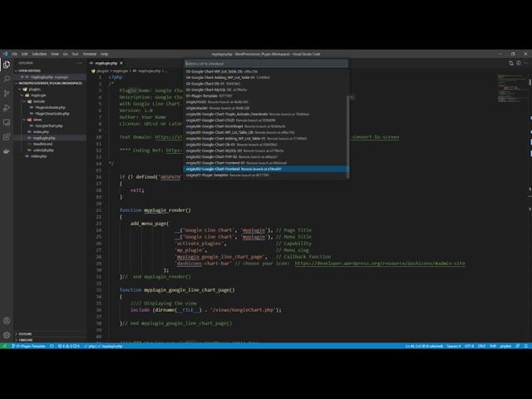Click the errors and warnings indicator in the status bar
Image resolution: width=532 pixels, height=399 pixels.
[69, 346]
